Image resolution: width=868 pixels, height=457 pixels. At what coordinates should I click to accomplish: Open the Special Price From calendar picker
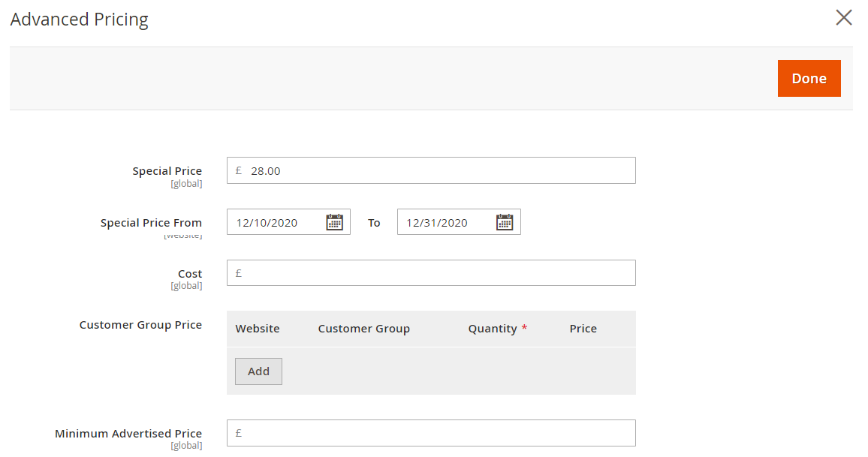click(334, 222)
